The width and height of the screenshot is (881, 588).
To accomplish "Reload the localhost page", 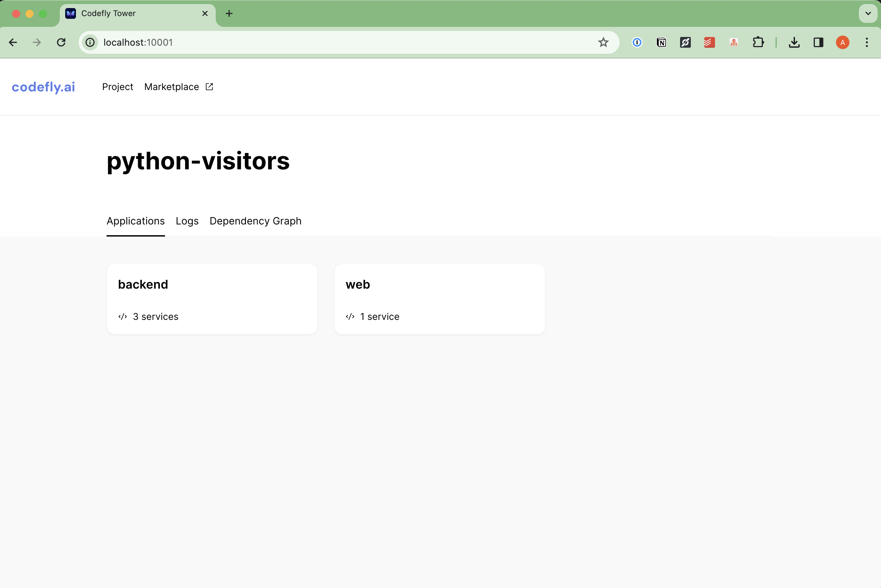I will pyautogui.click(x=61, y=42).
